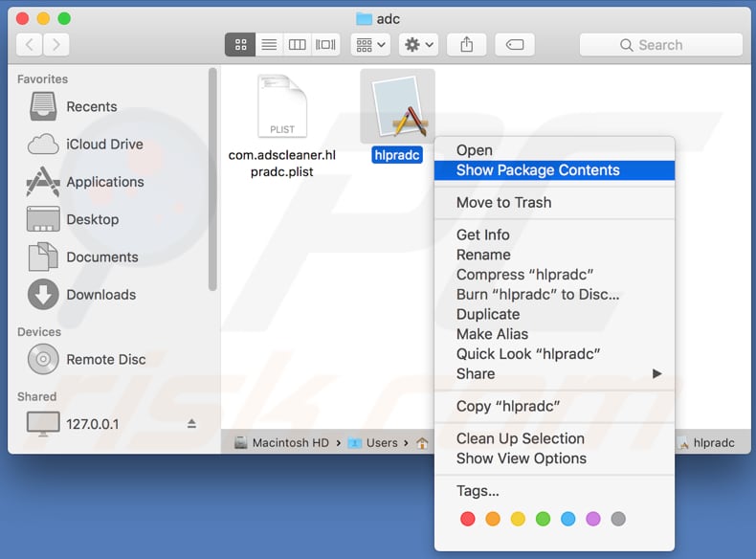Switch Finder to column view

[298, 44]
